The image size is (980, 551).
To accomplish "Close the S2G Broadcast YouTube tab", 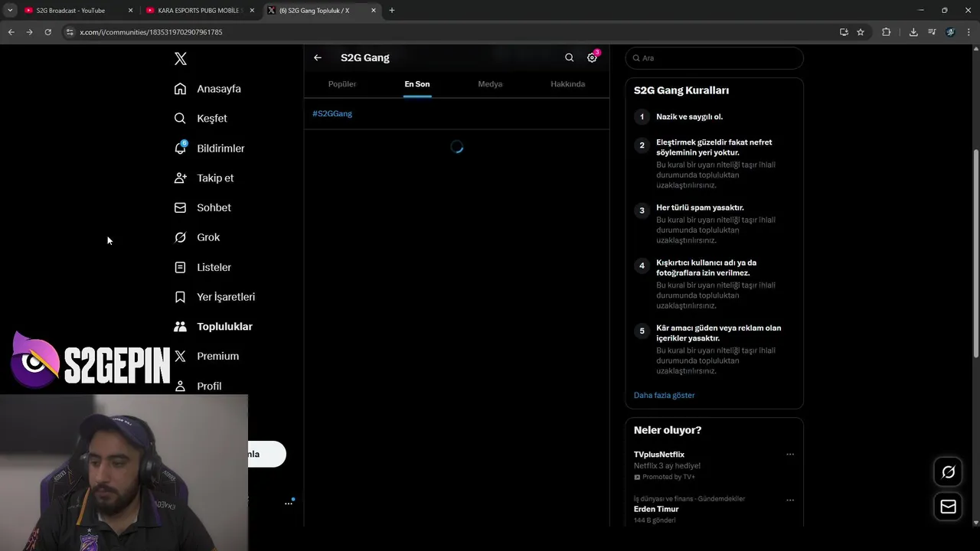I will pyautogui.click(x=130, y=11).
